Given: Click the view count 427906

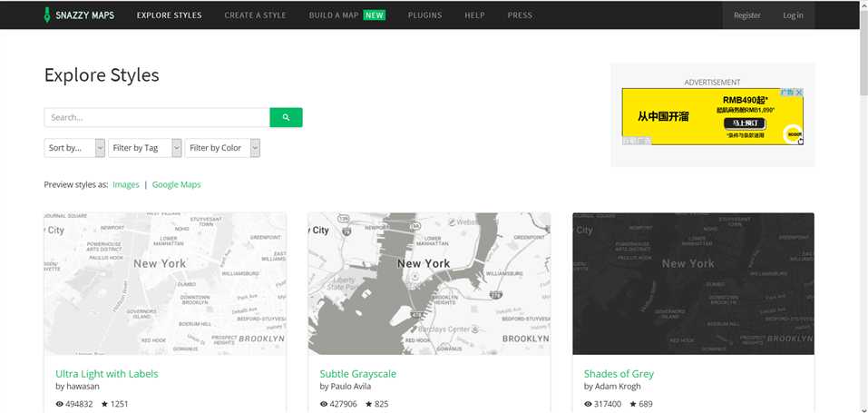Looking at the screenshot, I should [x=343, y=404].
